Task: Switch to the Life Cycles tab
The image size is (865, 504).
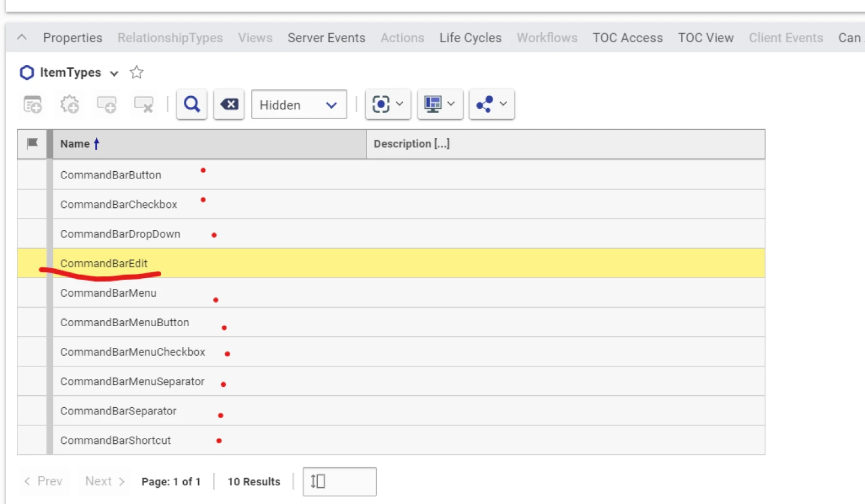Action: coord(470,38)
